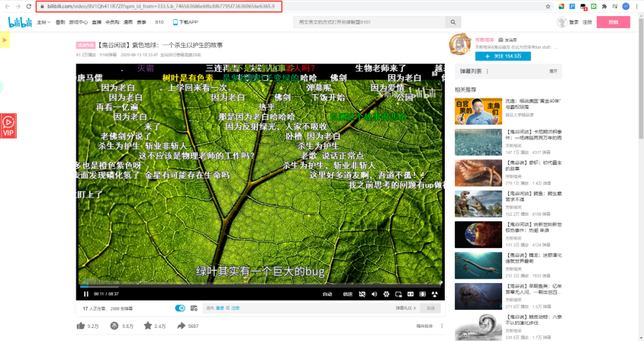
Task: Open 会员购 in the top navigation
Action: tap(112, 22)
